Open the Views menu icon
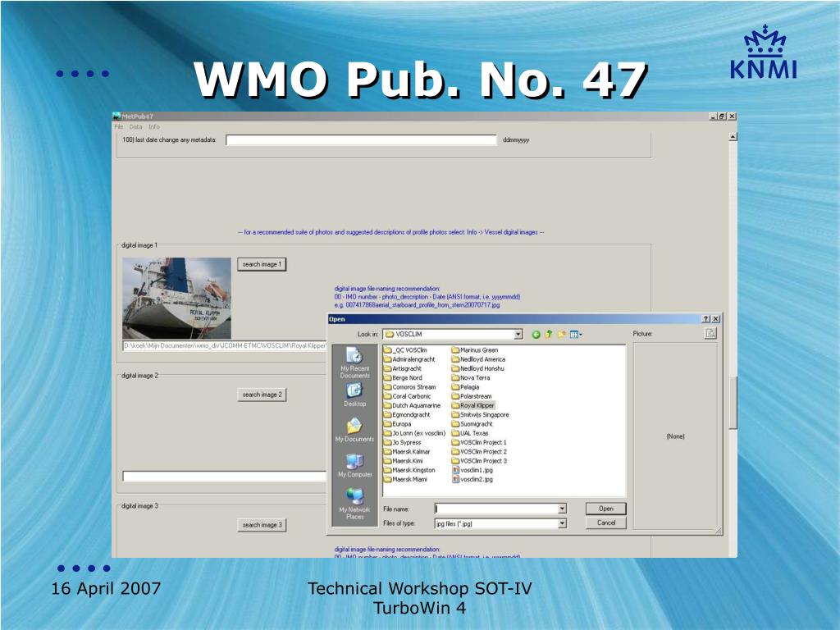Viewport: 840px width, 630px height. tap(576, 335)
